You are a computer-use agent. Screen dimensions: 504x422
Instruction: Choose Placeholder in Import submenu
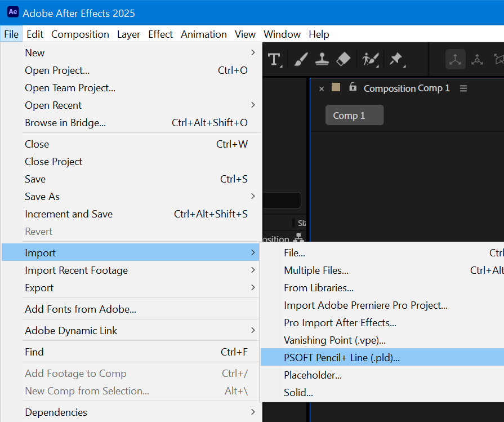[x=382, y=375]
